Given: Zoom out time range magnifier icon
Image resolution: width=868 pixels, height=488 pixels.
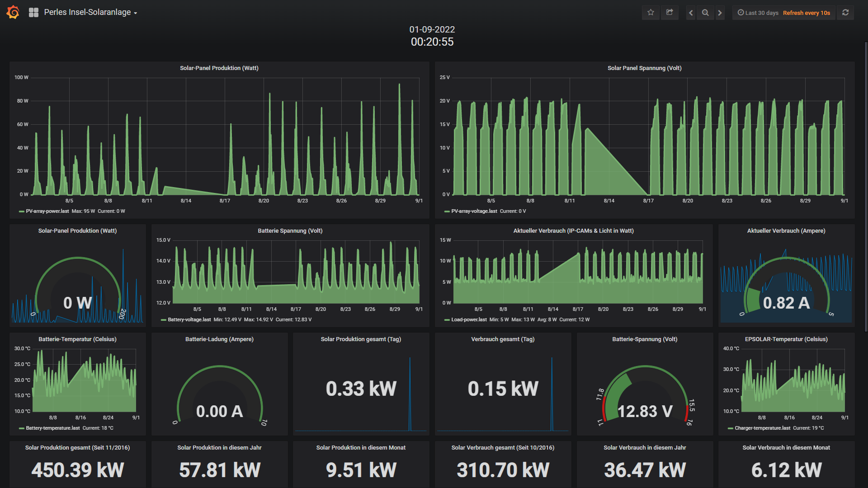Looking at the screenshot, I should pos(705,13).
